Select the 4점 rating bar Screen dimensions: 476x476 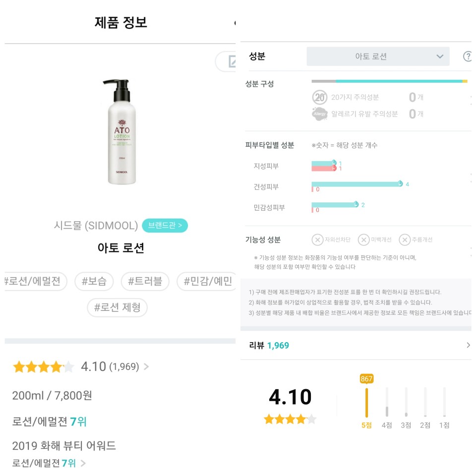(x=387, y=407)
